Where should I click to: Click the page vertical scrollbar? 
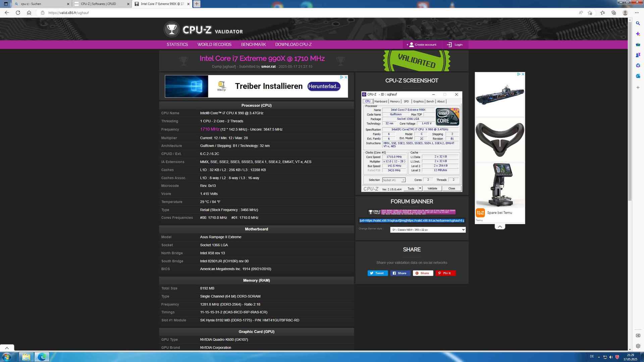pos(630,111)
